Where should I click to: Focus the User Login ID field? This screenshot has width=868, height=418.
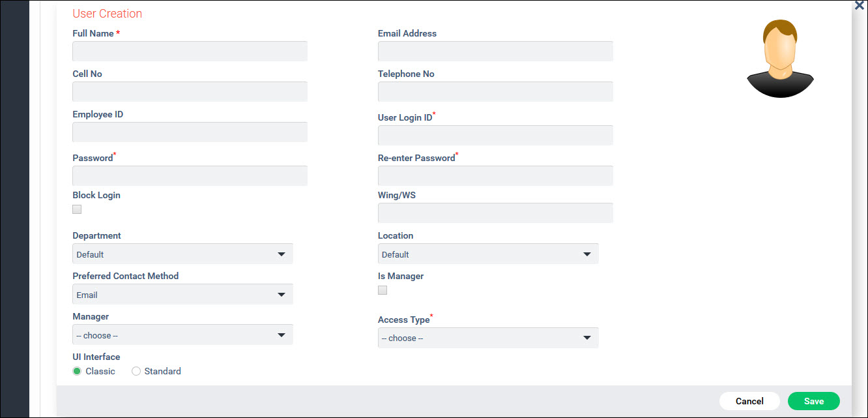[x=495, y=135]
